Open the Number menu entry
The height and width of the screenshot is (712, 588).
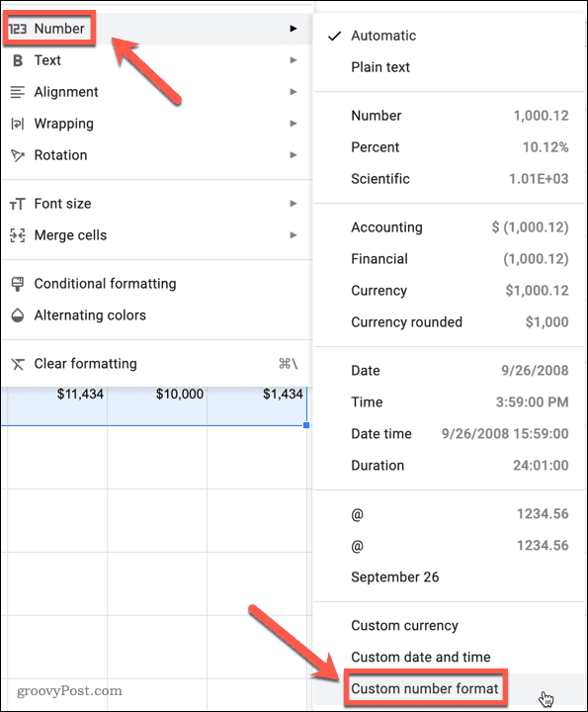[156, 29]
